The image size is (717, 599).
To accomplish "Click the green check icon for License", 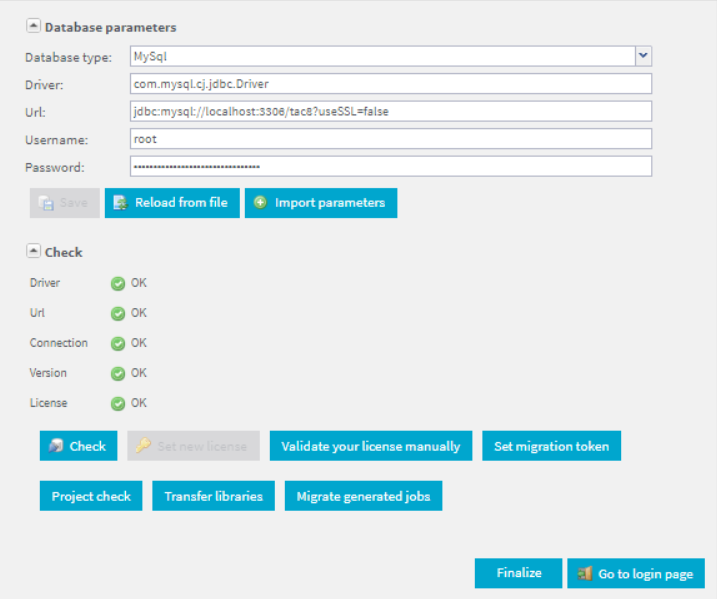I will pyautogui.click(x=118, y=404).
